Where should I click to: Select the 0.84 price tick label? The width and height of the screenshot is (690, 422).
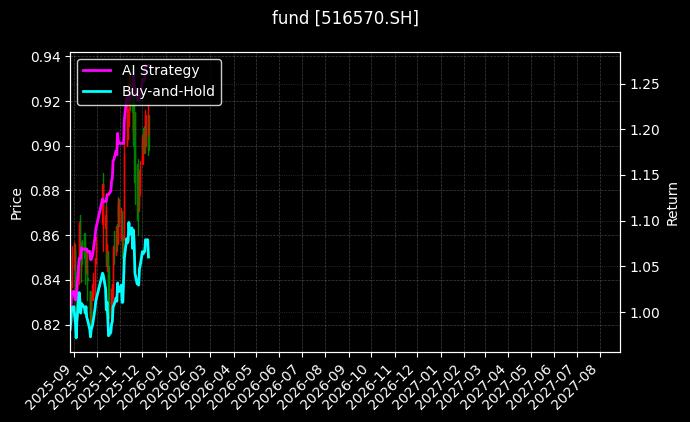45,280
